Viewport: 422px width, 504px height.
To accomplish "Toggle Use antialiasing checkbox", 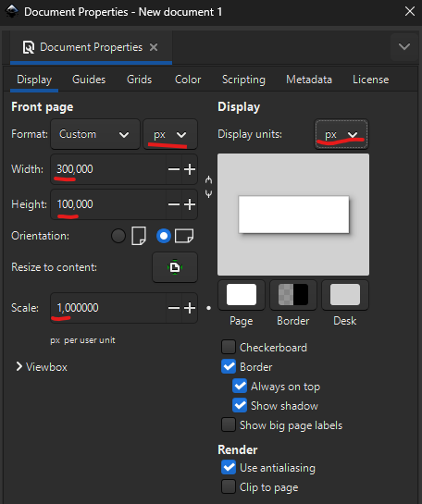I will tap(229, 468).
